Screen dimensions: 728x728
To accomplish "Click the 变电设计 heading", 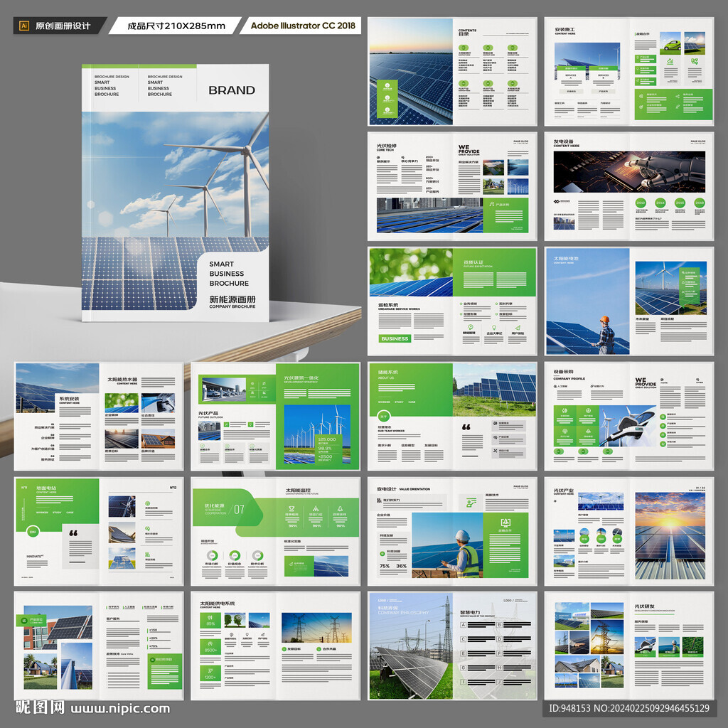I will click(x=387, y=489).
